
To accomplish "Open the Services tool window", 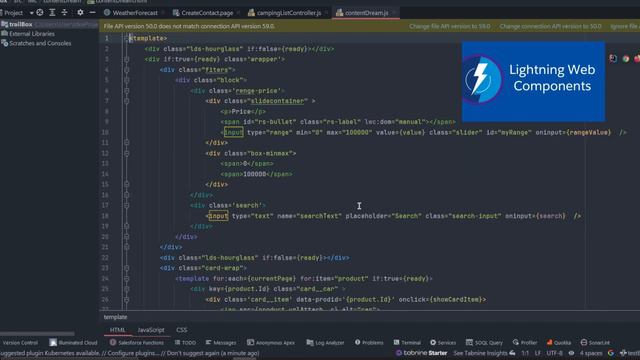I will point(443,343).
